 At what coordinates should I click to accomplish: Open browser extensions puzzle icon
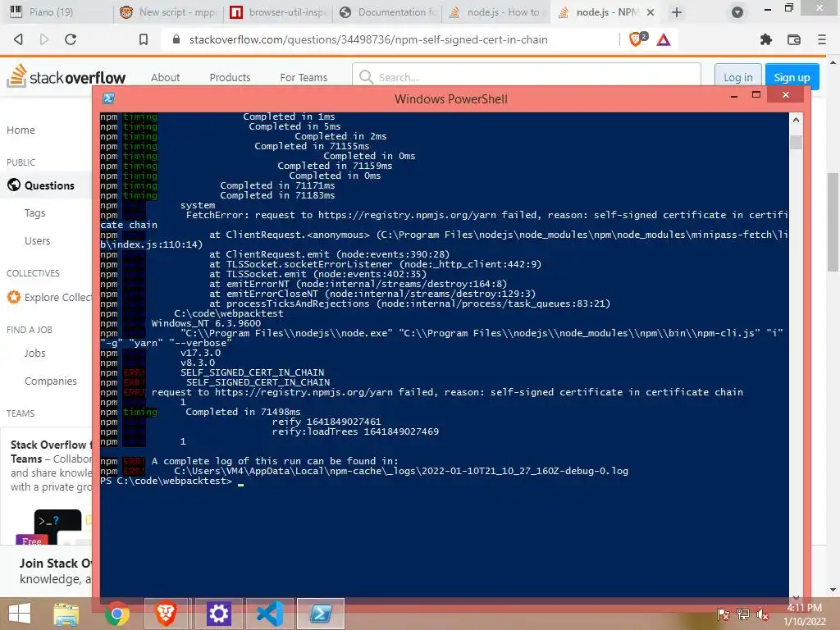click(x=766, y=39)
